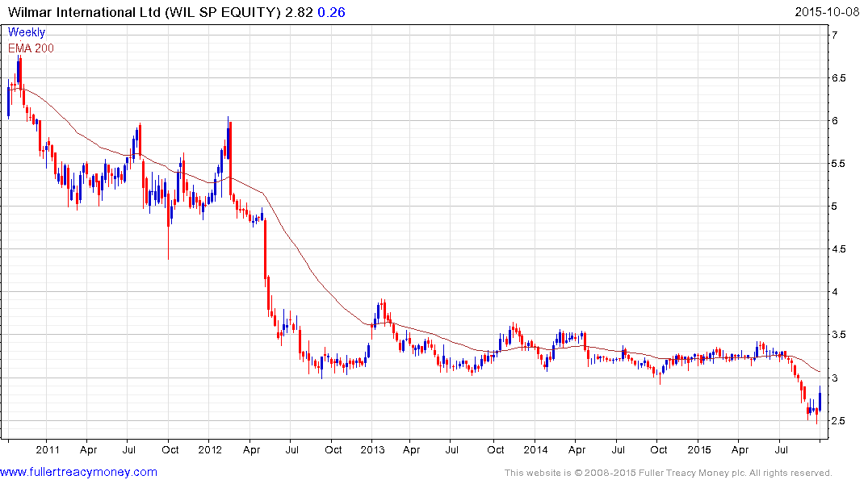Image resolution: width=868 pixels, height=484 pixels.
Task: Click the '2012' x-axis label
Action: [210, 449]
